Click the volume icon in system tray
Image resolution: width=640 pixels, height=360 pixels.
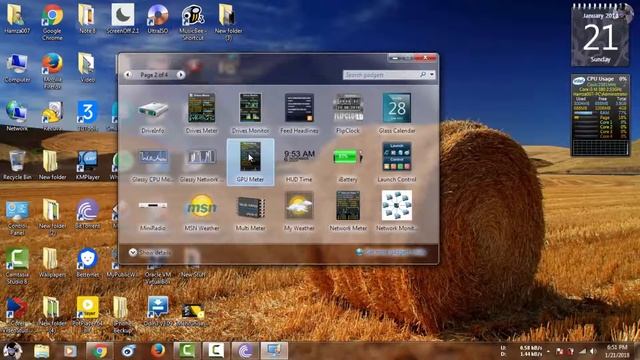593,351
